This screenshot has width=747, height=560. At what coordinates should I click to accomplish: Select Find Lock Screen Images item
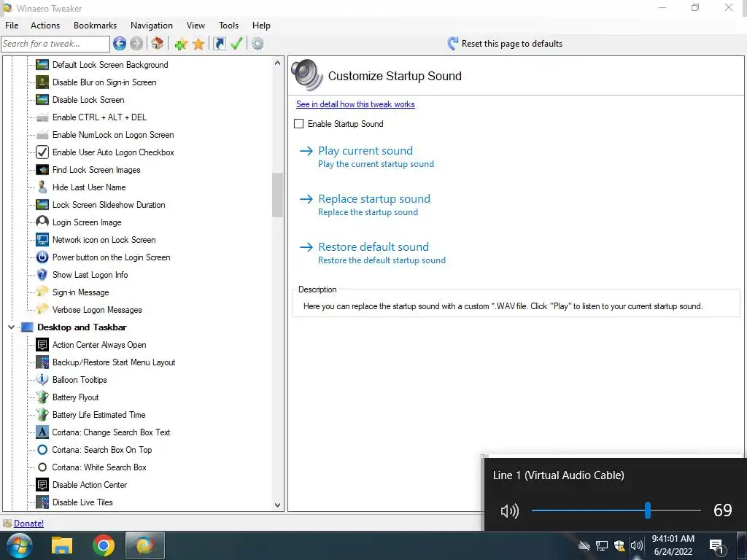point(96,170)
